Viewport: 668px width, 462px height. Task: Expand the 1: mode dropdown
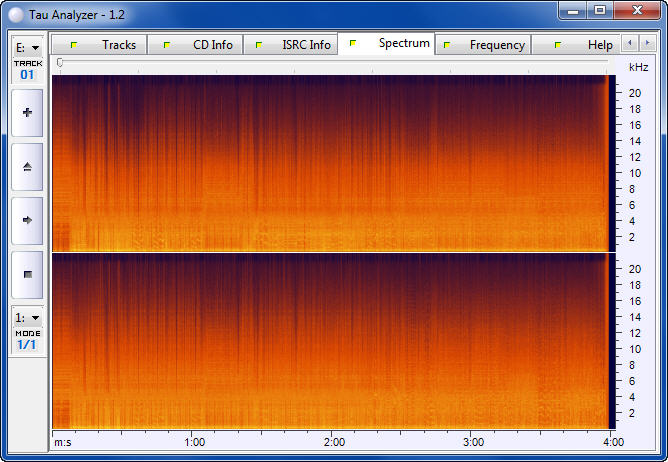[x=27, y=317]
